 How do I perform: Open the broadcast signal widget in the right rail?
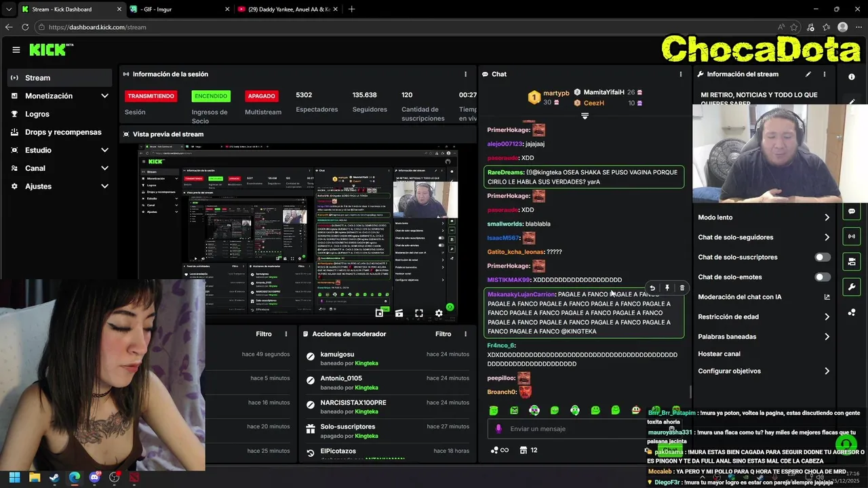tap(852, 236)
